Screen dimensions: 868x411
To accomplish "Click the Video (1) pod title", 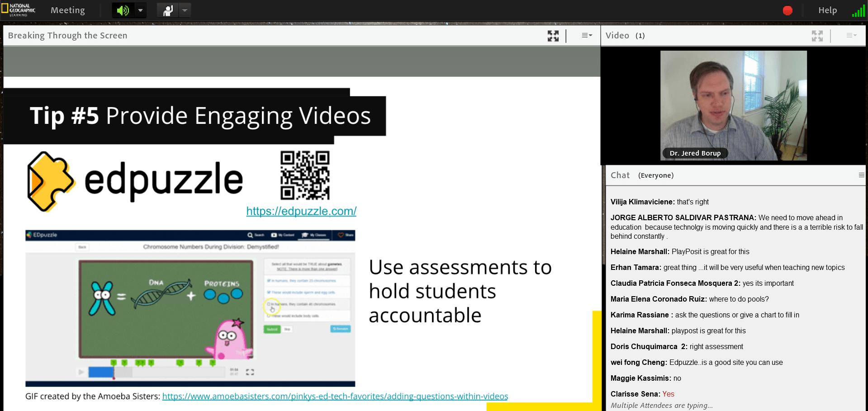I will click(x=625, y=35).
